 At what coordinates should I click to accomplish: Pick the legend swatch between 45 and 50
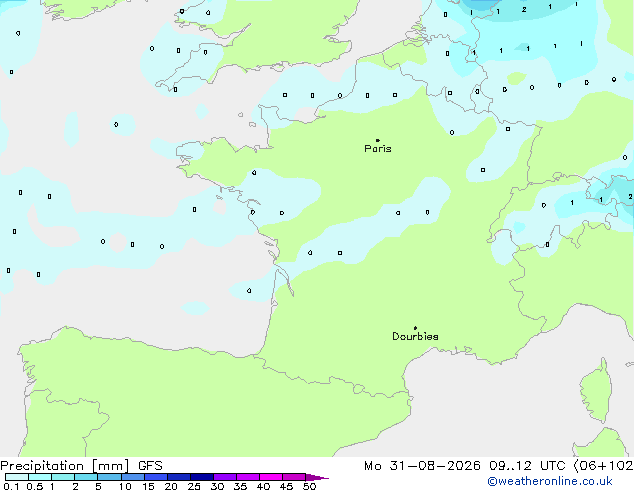pos(294,477)
